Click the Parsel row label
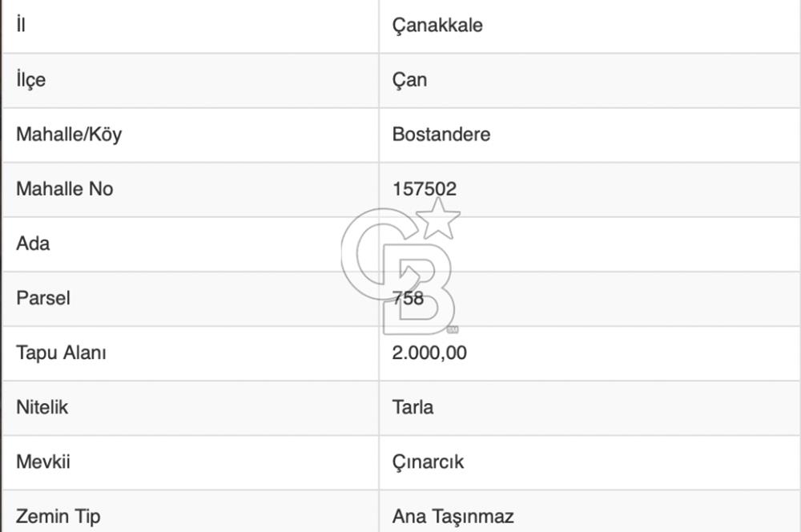Viewport: 801px width, 532px height. click(x=43, y=298)
